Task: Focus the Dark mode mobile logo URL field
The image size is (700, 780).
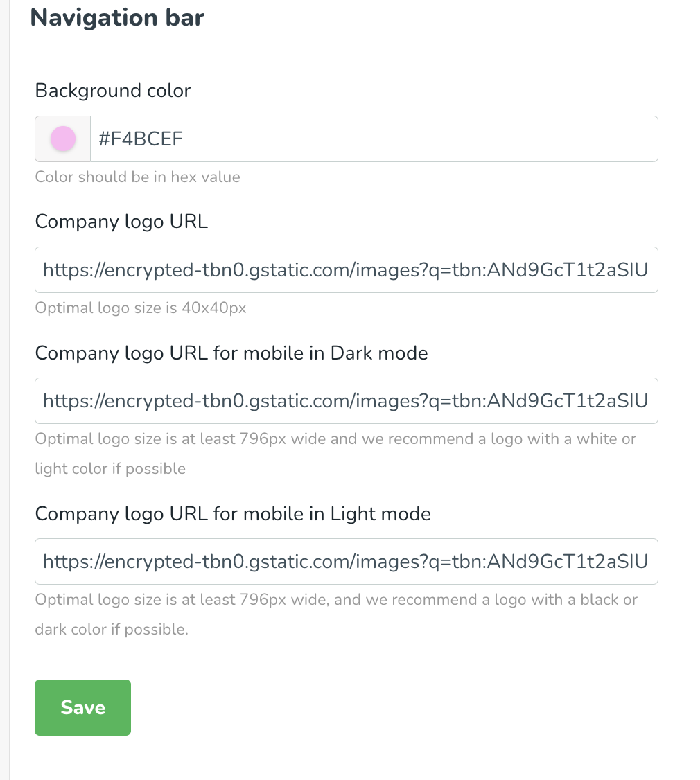Action: click(x=346, y=400)
